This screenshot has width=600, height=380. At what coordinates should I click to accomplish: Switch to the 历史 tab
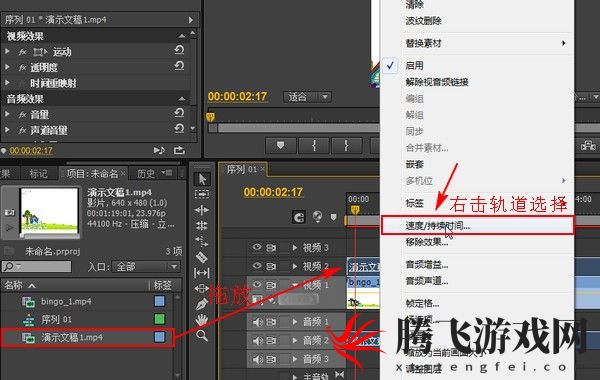click(x=146, y=174)
